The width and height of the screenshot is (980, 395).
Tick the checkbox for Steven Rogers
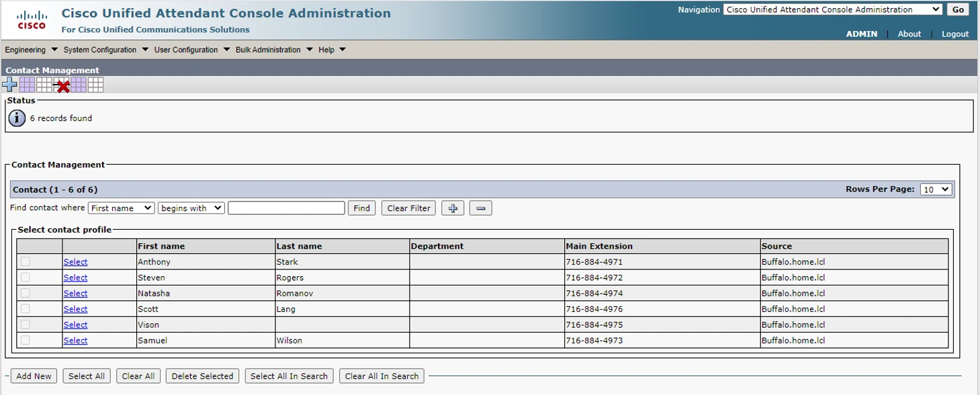click(25, 277)
